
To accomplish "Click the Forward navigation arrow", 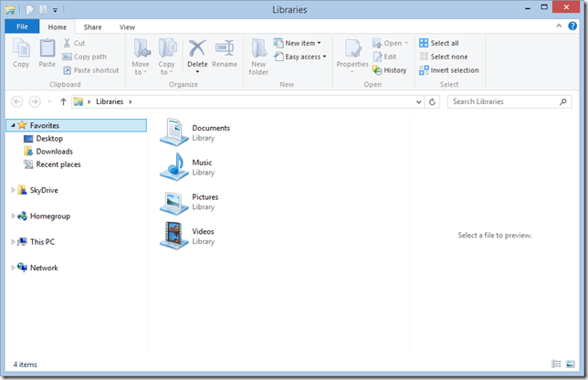I will (x=35, y=101).
